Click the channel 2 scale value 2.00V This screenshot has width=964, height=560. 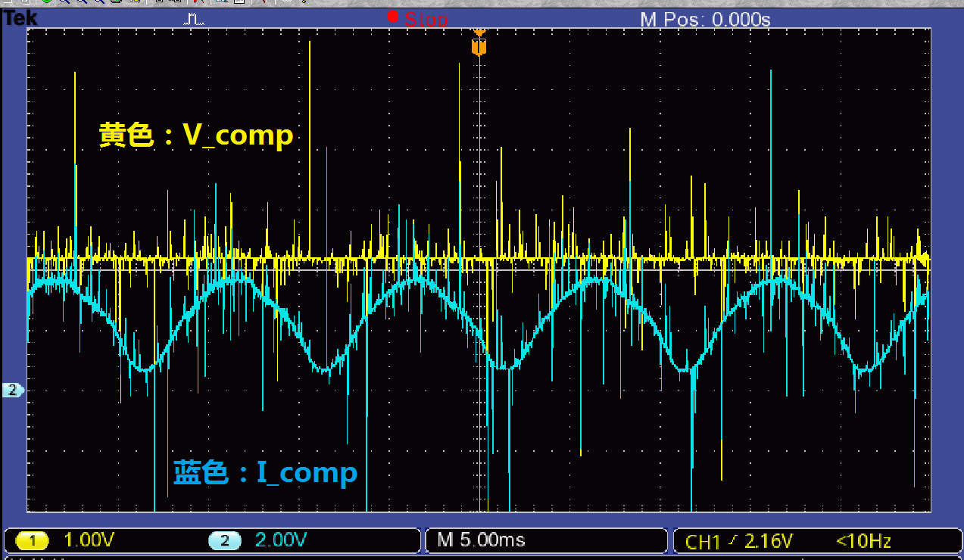click(282, 540)
